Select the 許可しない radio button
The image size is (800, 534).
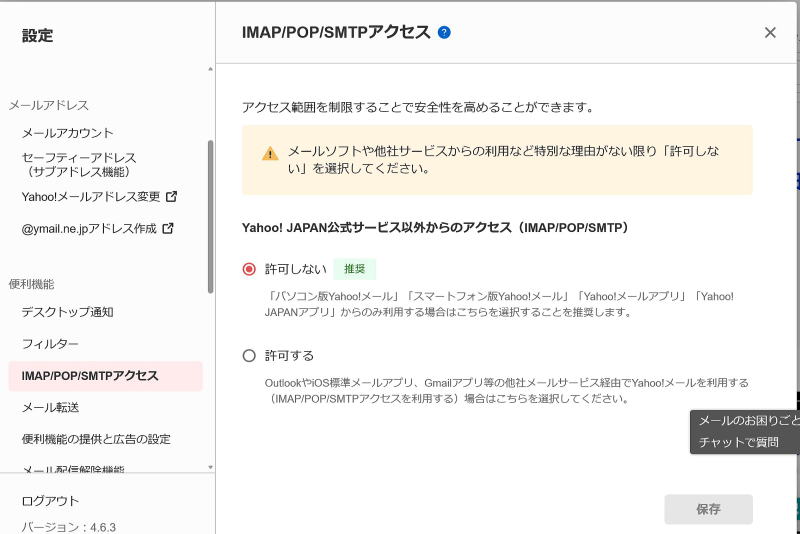tap(249, 269)
